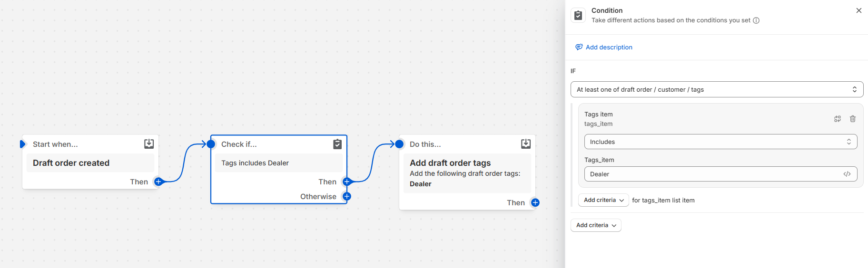Click the plus connector next to Otherwise

click(x=347, y=196)
